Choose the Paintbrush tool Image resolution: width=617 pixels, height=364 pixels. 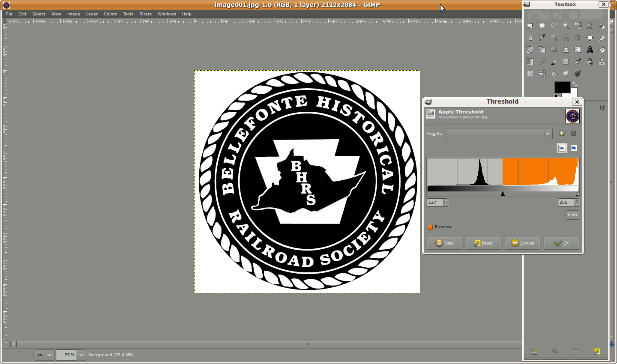(x=554, y=62)
